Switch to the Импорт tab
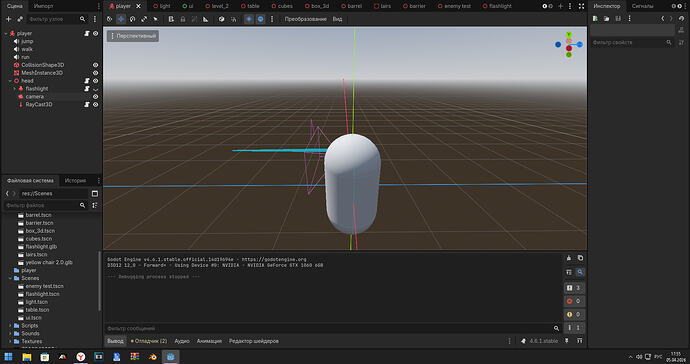This screenshot has width=690, height=364. pyautogui.click(x=44, y=6)
